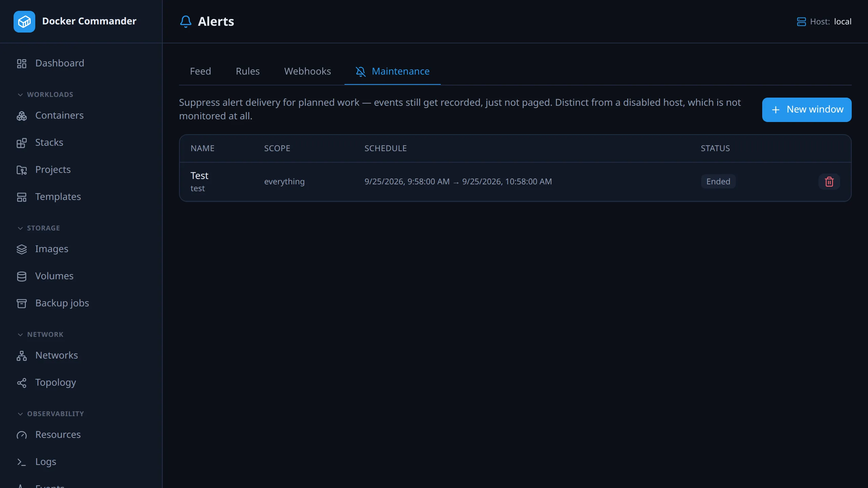Collapse the Storage section
The height and width of the screenshot is (488, 868).
38,228
